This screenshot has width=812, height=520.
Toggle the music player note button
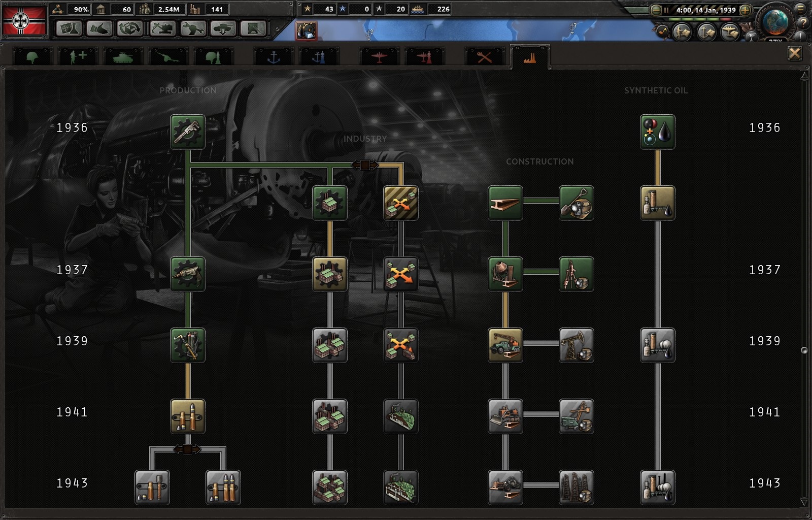662,31
